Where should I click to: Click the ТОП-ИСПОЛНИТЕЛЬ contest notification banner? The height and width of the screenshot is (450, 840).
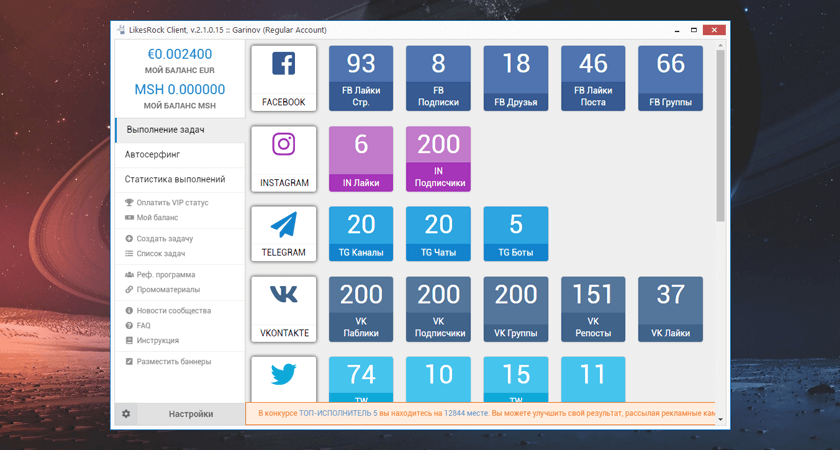[481, 414]
